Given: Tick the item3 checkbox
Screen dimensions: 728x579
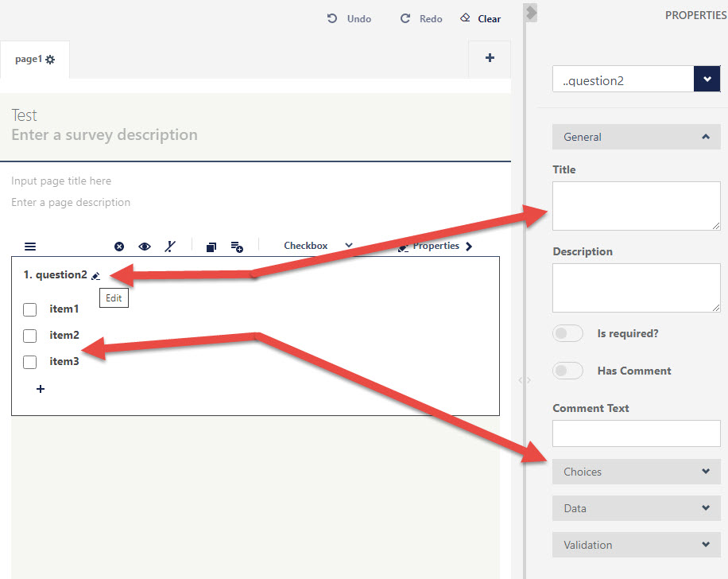Looking at the screenshot, I should tap(30, 362).
